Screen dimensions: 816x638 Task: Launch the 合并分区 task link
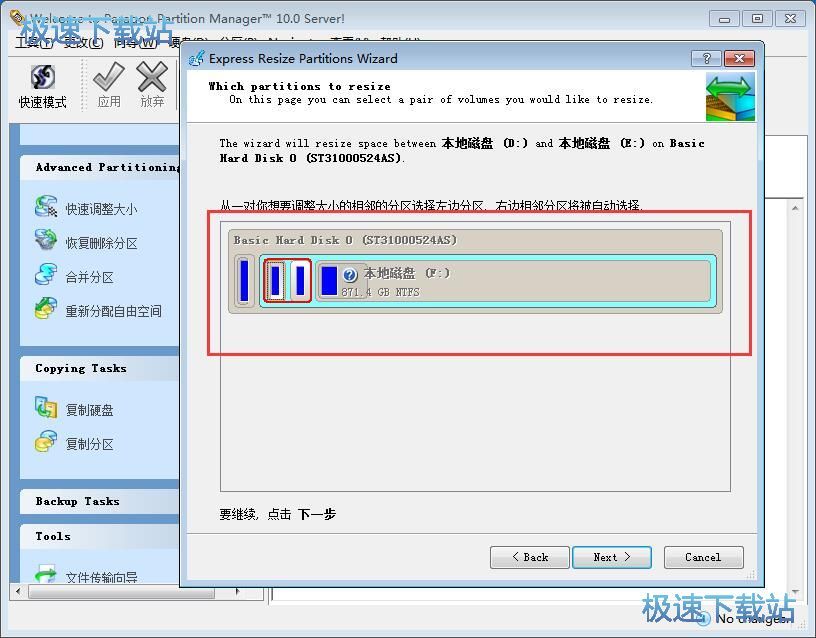(90, 277)
